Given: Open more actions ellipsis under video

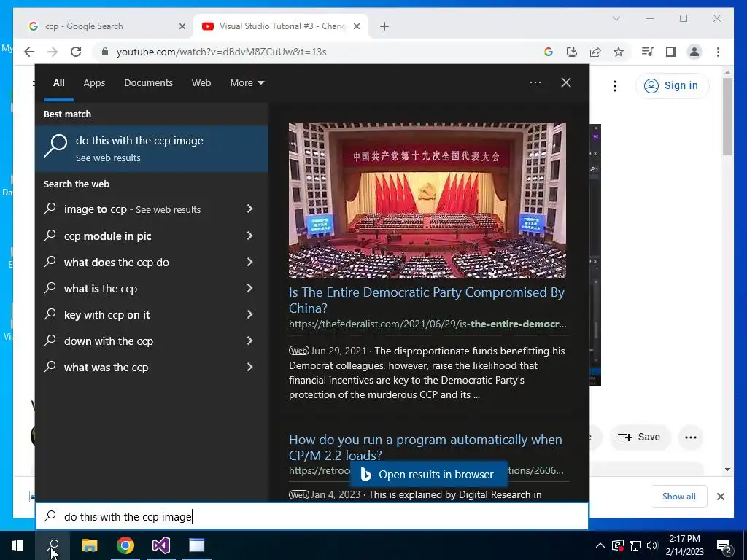Looking at the screenshot, I should pyautogui.click(x=690, y=437).
